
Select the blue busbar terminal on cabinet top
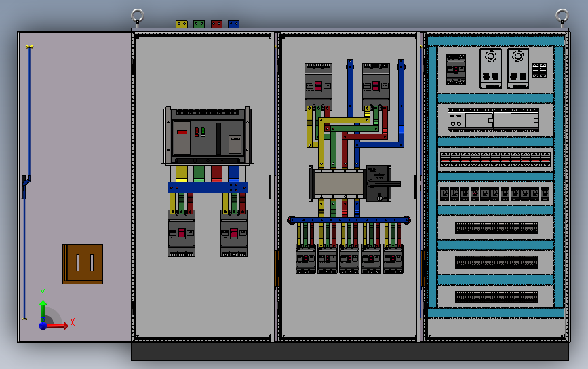click(233, 24)
